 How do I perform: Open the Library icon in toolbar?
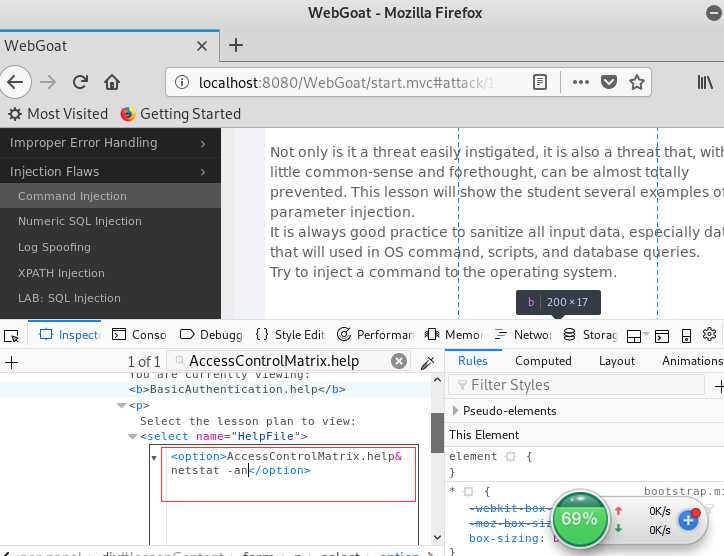click(x=705, y=82)
